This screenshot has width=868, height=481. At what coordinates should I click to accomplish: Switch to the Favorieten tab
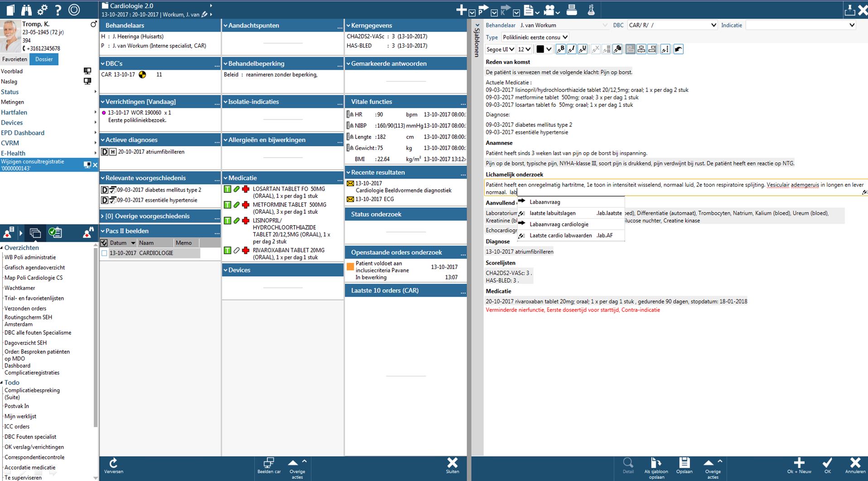tap(14, 59)
